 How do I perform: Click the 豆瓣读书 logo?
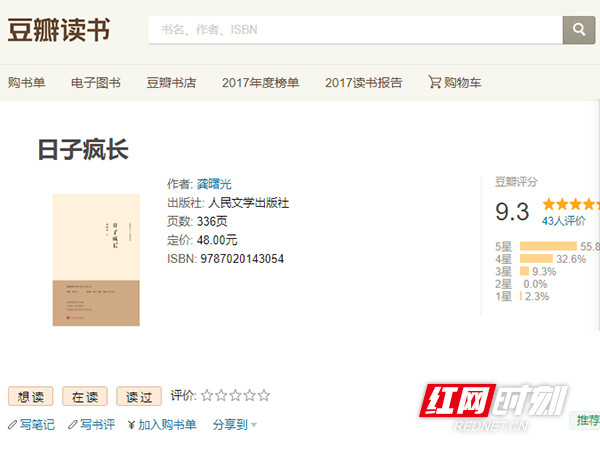click(59, 30)
